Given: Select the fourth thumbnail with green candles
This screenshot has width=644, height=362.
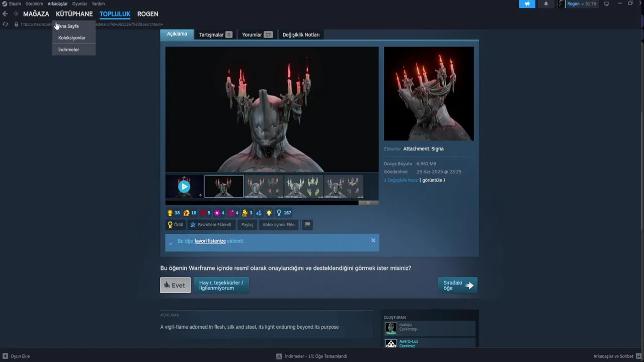Looking at the screenshot, I should (x=303, y=187).
